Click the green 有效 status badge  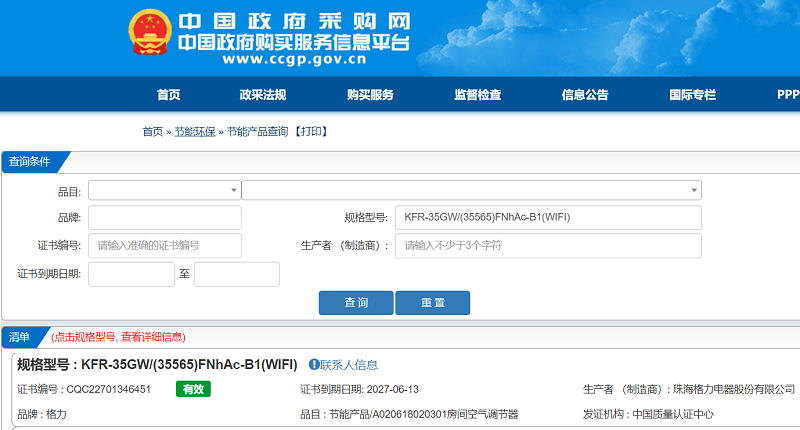click(x=193, y=389)
